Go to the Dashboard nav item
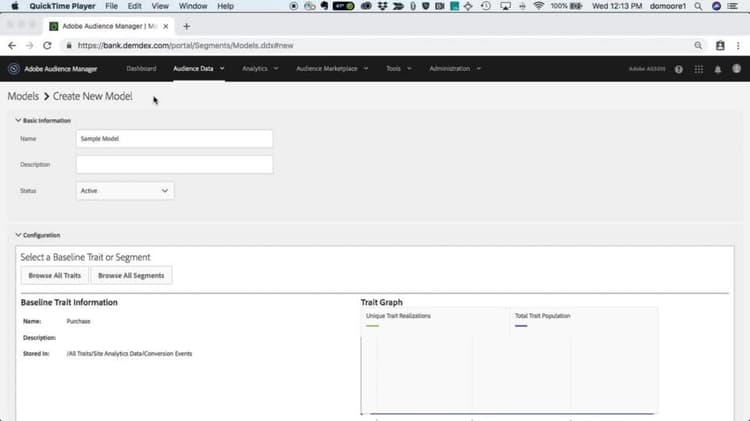Viewport: 750px width, 421px height. pos(141,69)
